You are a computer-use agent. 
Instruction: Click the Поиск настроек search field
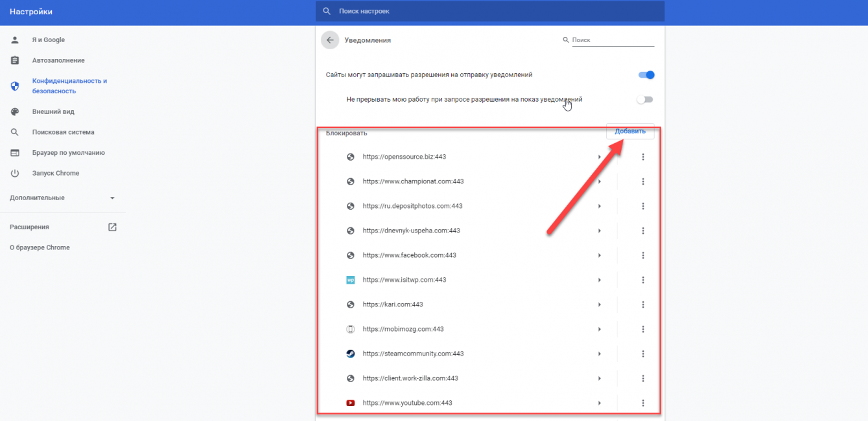(489, 11)
